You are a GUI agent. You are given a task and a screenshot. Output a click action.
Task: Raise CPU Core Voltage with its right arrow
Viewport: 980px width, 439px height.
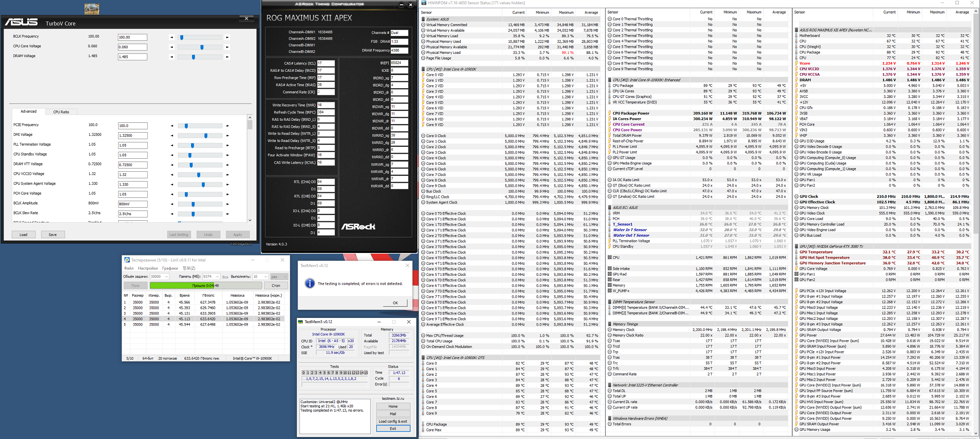[227, 47]
